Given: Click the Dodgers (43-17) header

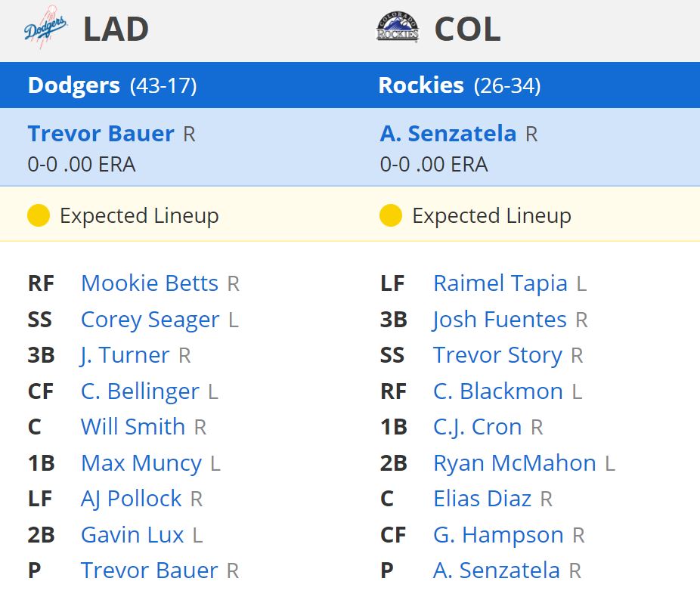Looking at the screenshot, I should click(x=112, y=85).
